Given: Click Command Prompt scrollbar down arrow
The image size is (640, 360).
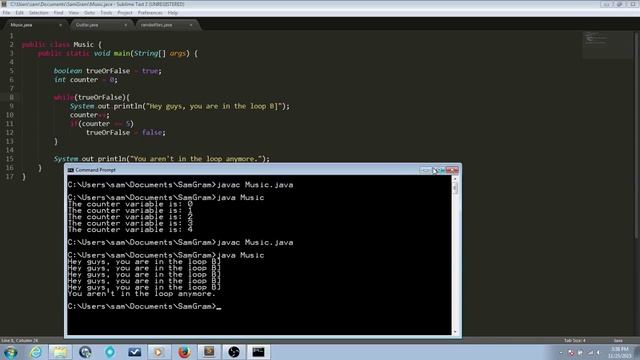Looking at the screenshot, I should 455,332.
